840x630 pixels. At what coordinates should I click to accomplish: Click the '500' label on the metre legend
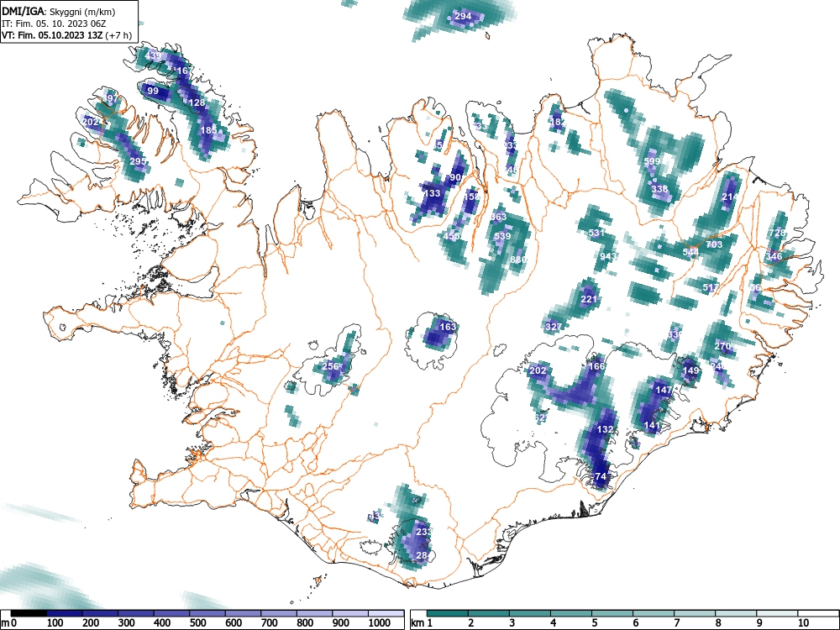(x=197, y=623)
